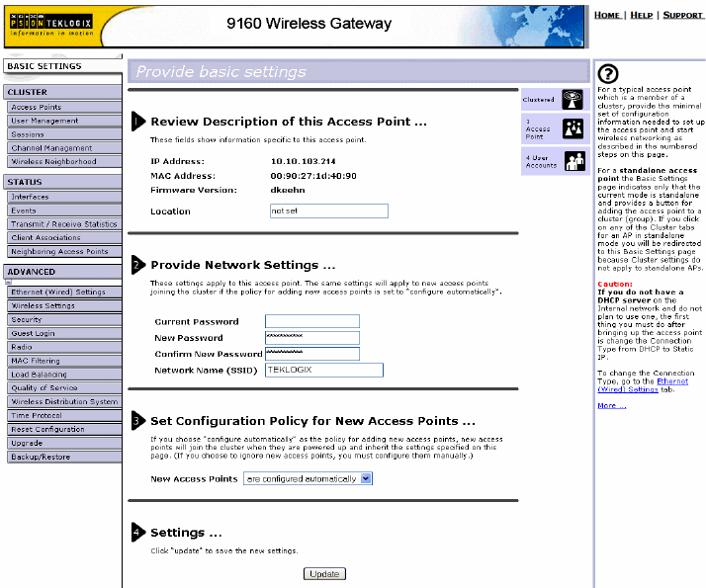Open Neighboring Access Points
This screenshot has width=706, height=588.
tap(64, 251)
